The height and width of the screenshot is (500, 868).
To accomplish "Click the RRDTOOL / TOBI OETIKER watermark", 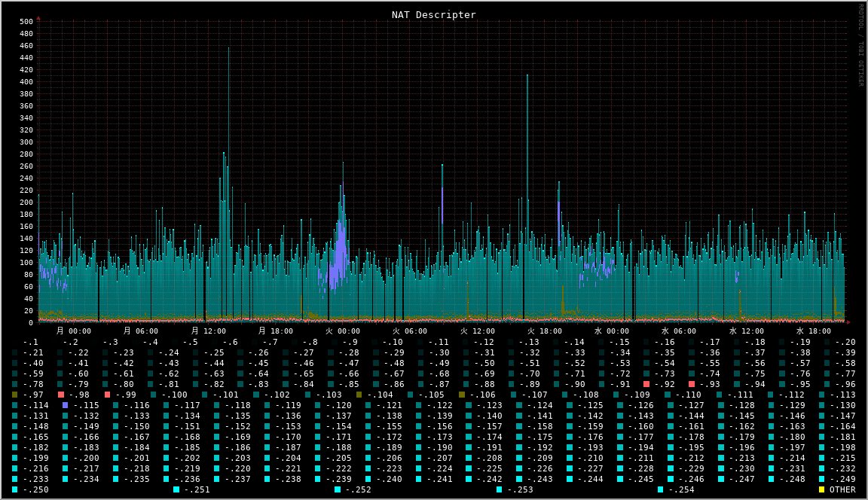I will [x=860, y=45].
